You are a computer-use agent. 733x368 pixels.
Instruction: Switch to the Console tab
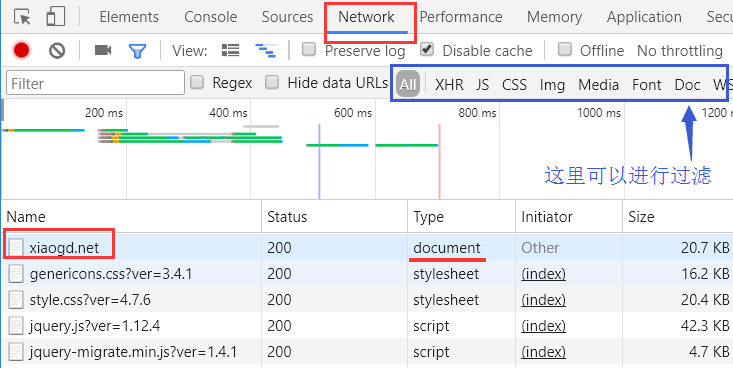pyautogui.click(x=210, y=17)
